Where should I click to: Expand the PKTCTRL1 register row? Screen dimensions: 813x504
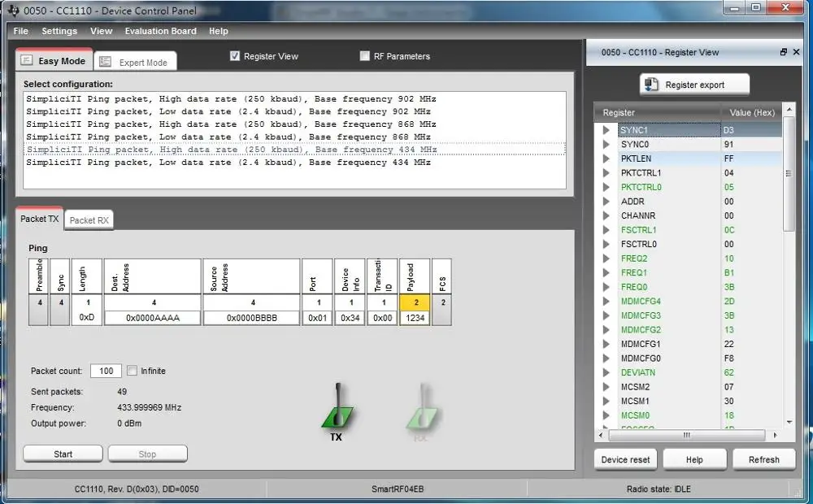pos(606,172)
